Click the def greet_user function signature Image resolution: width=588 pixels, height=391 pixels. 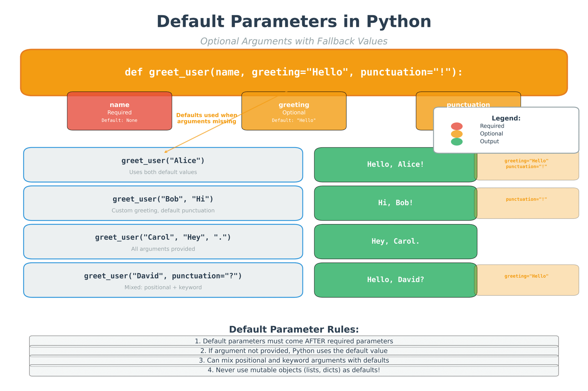point(294,72)
